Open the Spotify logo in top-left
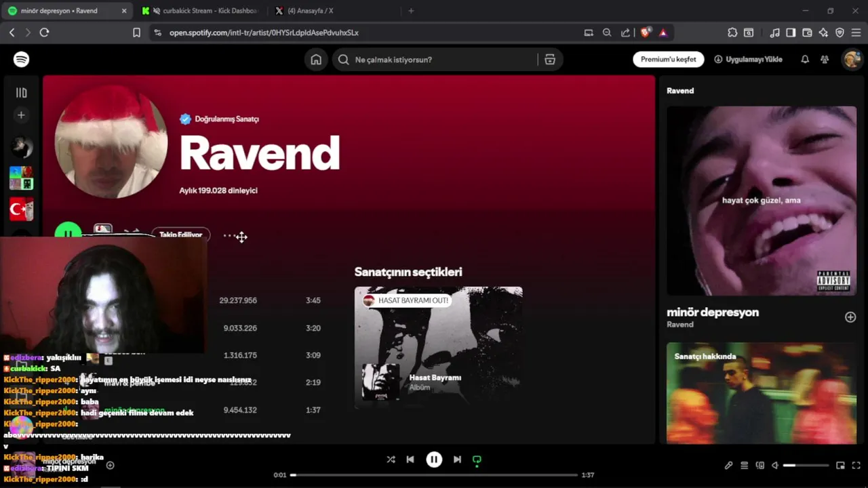The width and height of the screenshot is (868, 488). 21,60
